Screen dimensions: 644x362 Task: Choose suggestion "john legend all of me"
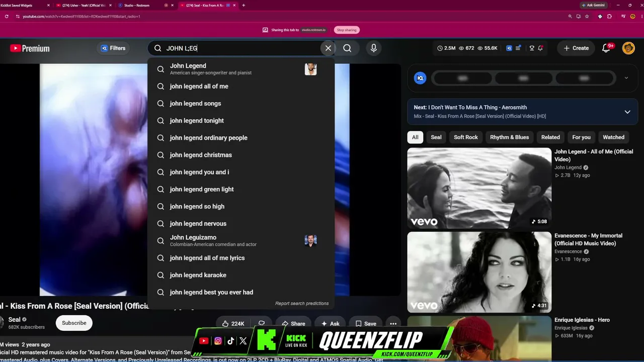pyautogui.click(x=241, y=86)
